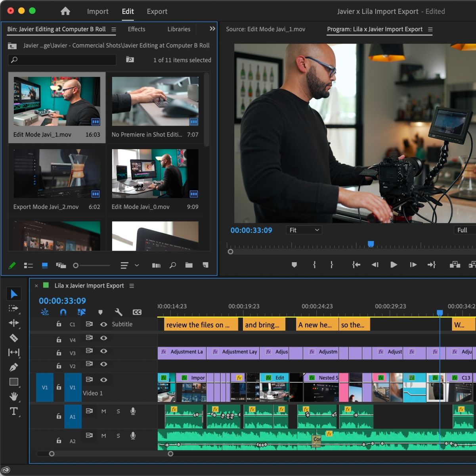Image resolution: width=476 pixels, height=476 pixels.
Task: Select the Razor tool in the toolbar
Action: (x=13, y=338)
